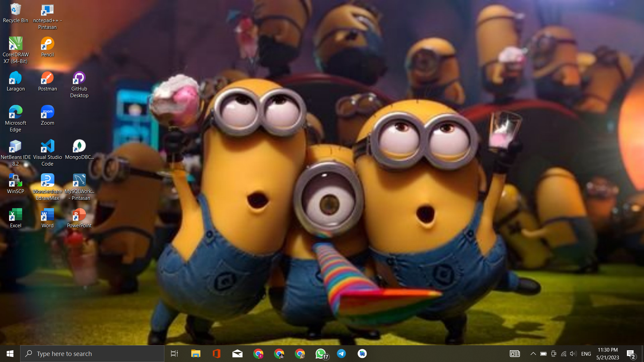Select the Microsoft Edge desktop icon

tap(15, 119)
